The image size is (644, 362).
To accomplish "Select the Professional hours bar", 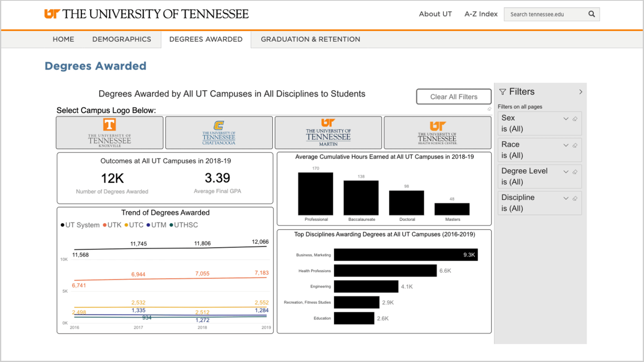I will click(316, 194).
